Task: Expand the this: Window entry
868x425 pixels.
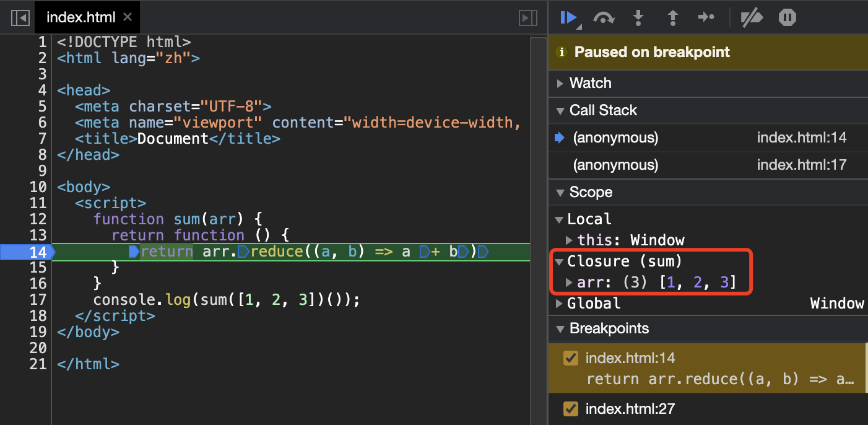Action: point(570,240)
